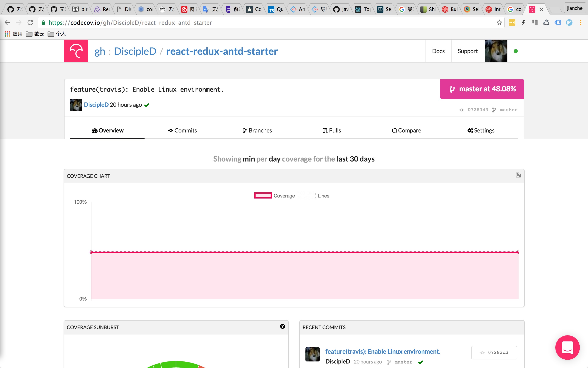588x368 pixels.
Task: Switch to the 'Int' browser tab
Action: (493, 9)
